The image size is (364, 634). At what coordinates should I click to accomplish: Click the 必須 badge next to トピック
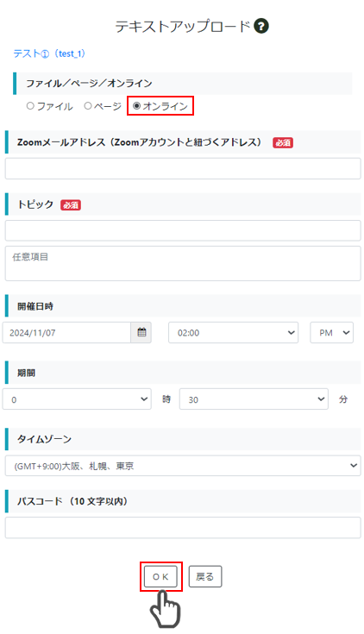point(71,205)
